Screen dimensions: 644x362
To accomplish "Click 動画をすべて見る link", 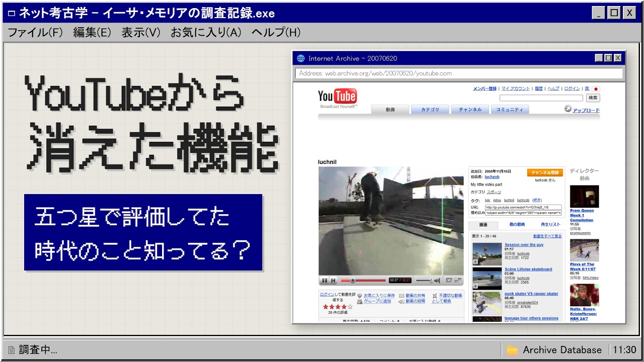I will coord(547,236).
